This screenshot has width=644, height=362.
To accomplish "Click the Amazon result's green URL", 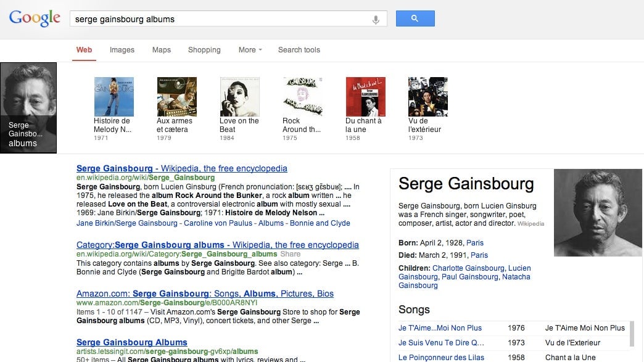I will point(167,303).
